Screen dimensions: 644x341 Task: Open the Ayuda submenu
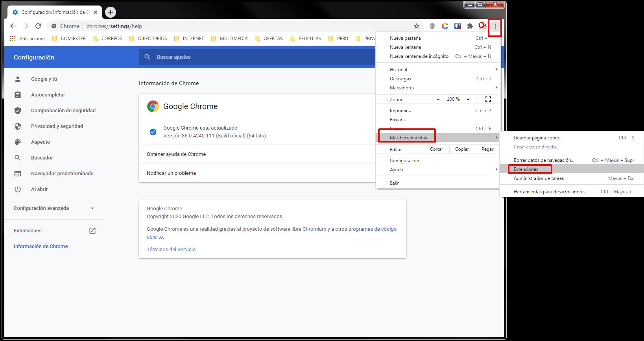437,170
